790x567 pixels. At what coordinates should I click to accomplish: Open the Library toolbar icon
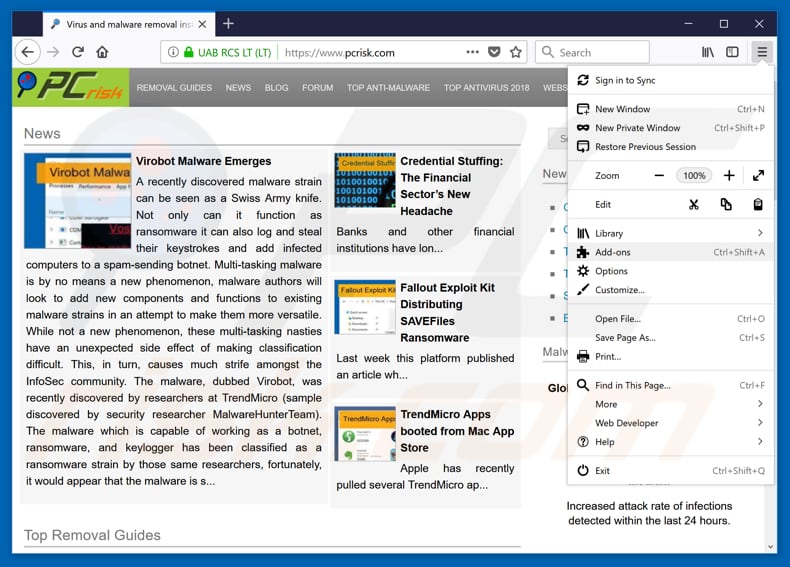[708, 52]
